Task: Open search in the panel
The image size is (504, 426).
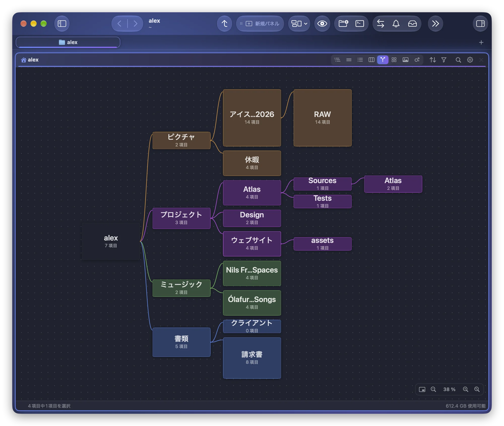Action: pyautogui.click(x=458, y=60)
